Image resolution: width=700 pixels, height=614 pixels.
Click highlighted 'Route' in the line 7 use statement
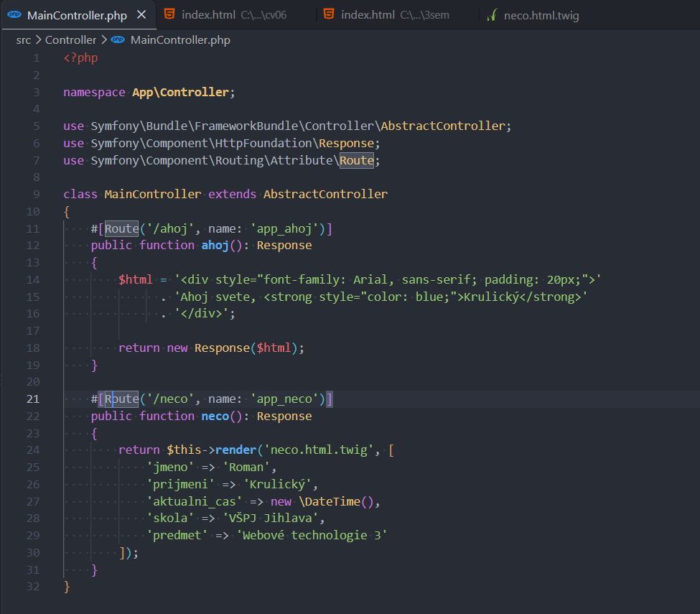357,160
